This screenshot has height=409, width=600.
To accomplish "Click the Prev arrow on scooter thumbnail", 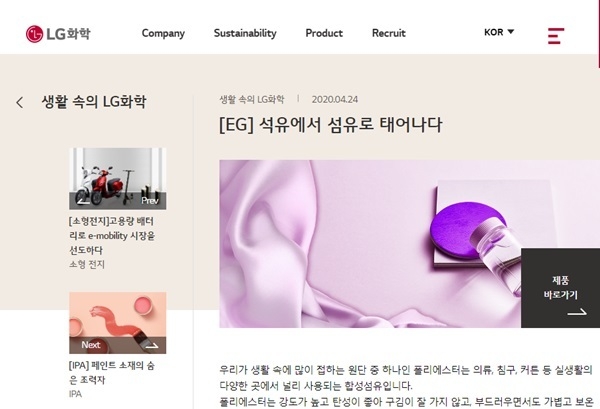I will coord(84,201).
